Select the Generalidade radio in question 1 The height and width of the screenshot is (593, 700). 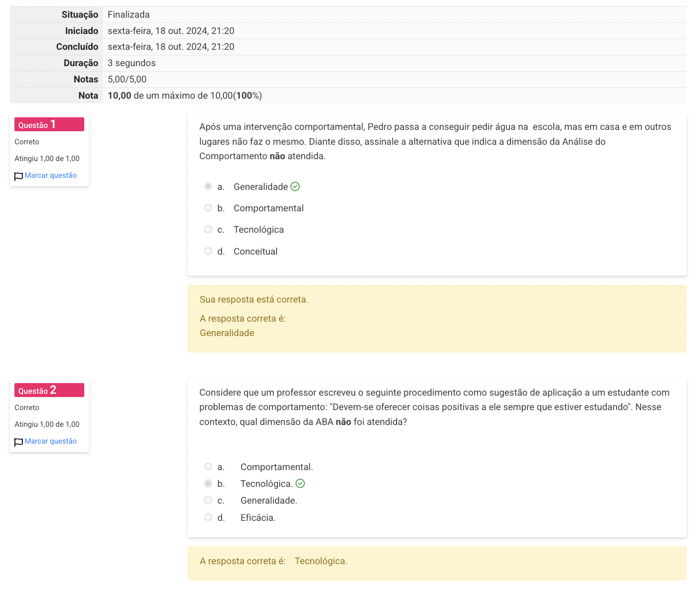coord(208,186)
